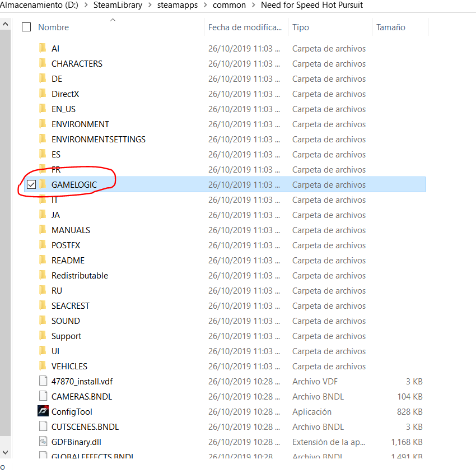
Task: Select the FR folder name
Action: (x=56, y=169)
